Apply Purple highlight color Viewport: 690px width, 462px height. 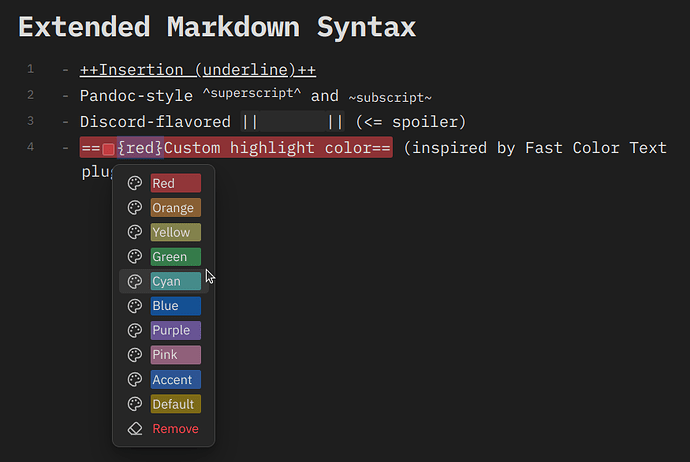[x=176, y=330]
